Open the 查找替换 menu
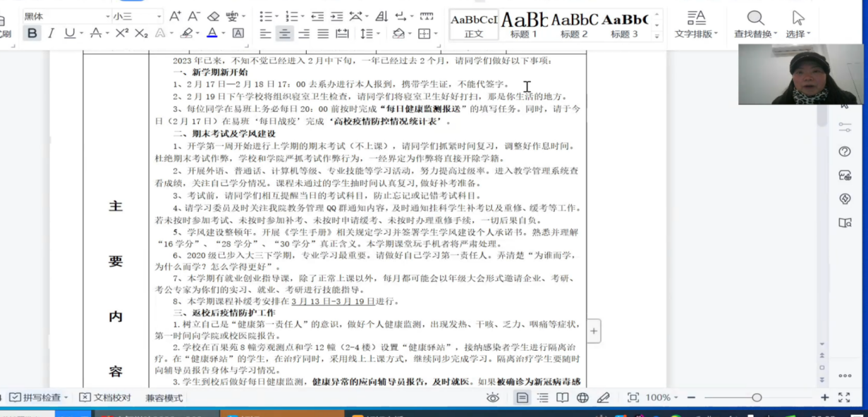 pyautogui.click(x=755, y=25)
